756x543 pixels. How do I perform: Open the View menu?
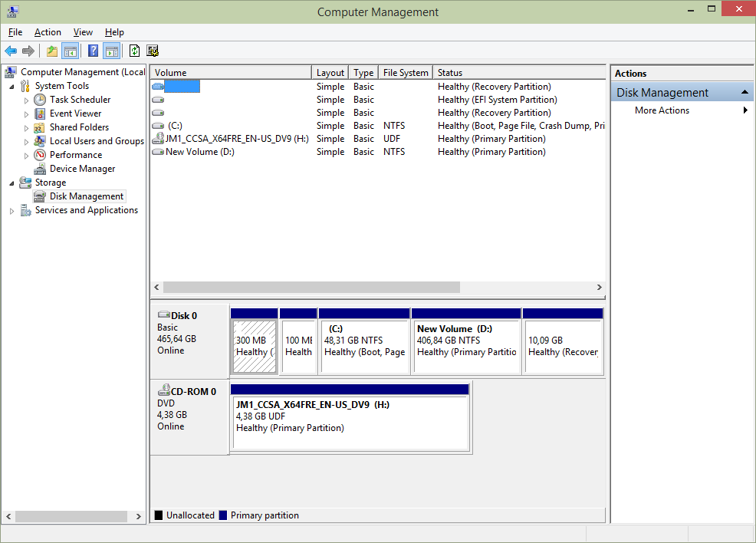[x=83, y=32]
